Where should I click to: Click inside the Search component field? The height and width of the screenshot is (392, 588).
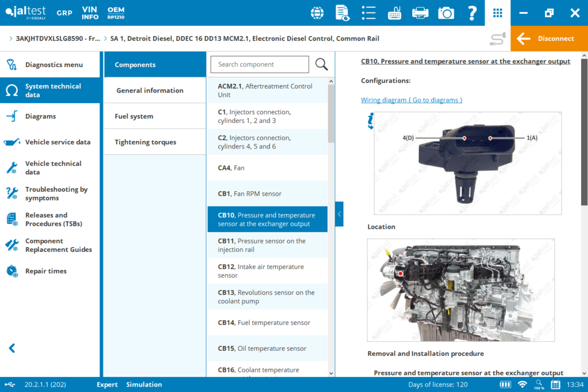[259, 64]
